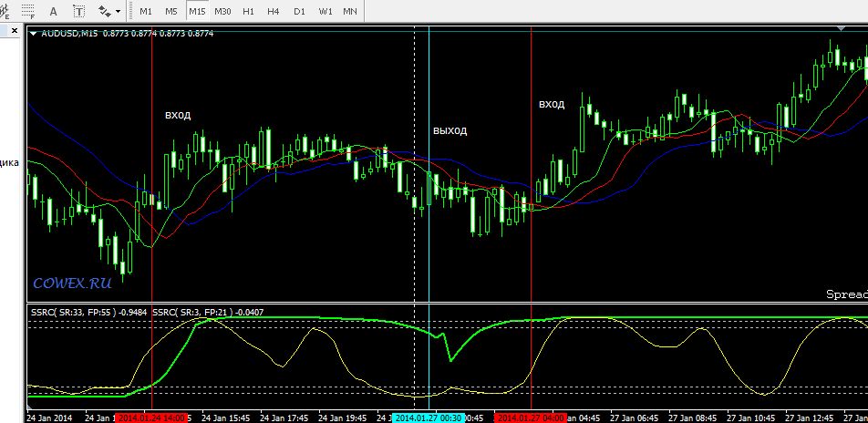Select the Fibonacci retracement tool
Image resolution: width=868 pixels, height=423 pixels.
click(29, 11)
